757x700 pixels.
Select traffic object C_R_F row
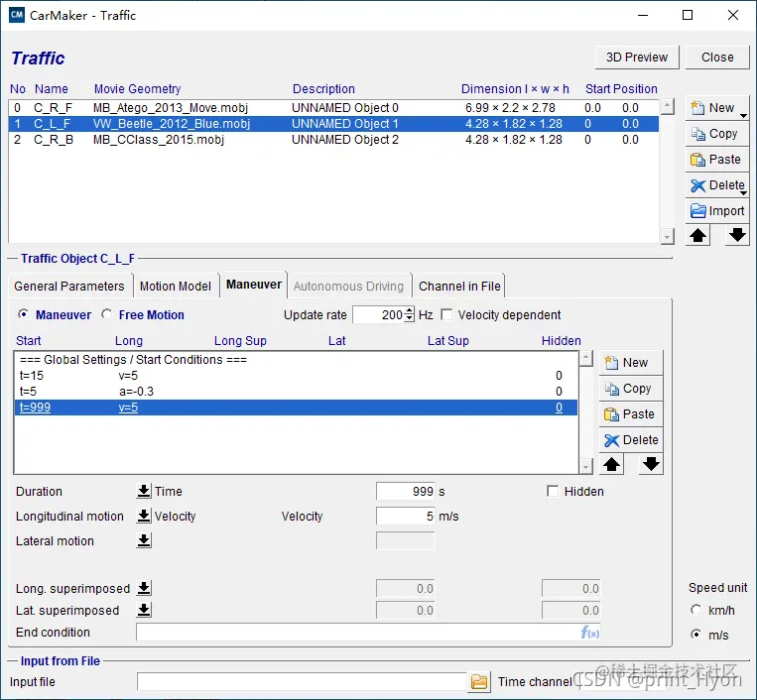tap(333, 108)
